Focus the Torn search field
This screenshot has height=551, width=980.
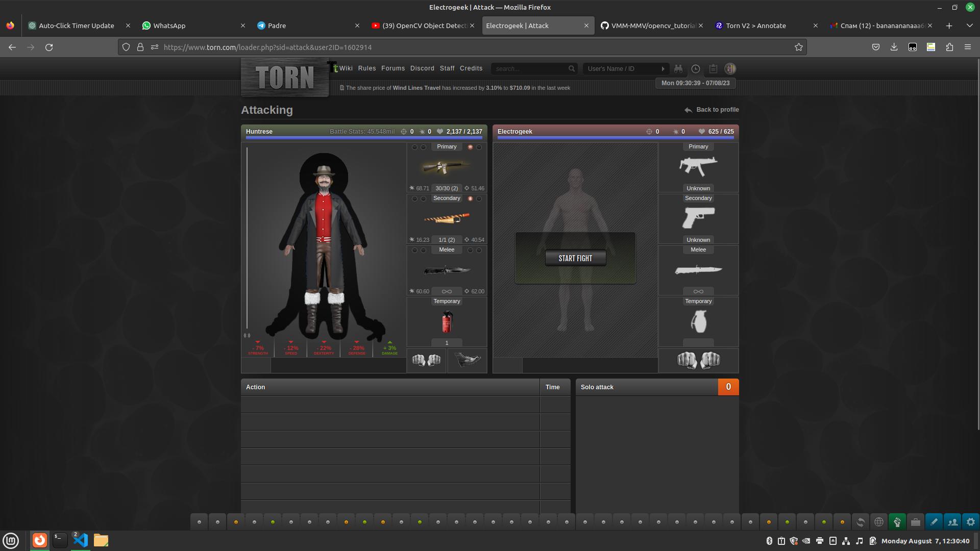tap(529, 68)
